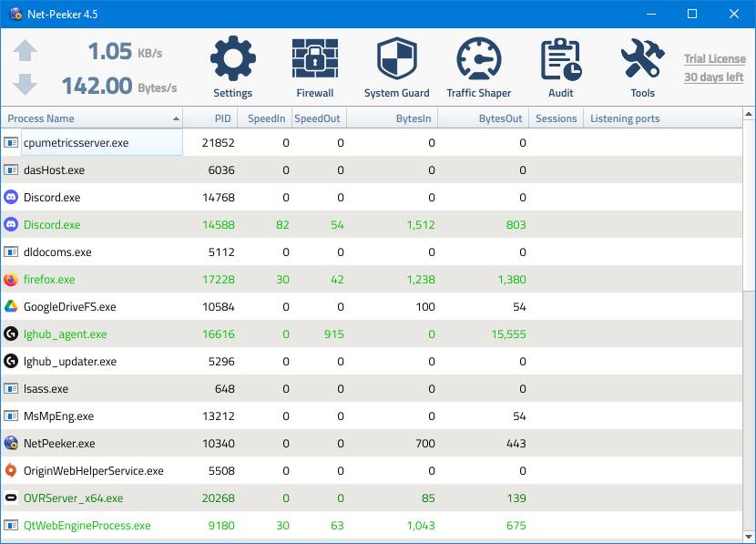Sort by the Sessions column header

click(557, 118)
